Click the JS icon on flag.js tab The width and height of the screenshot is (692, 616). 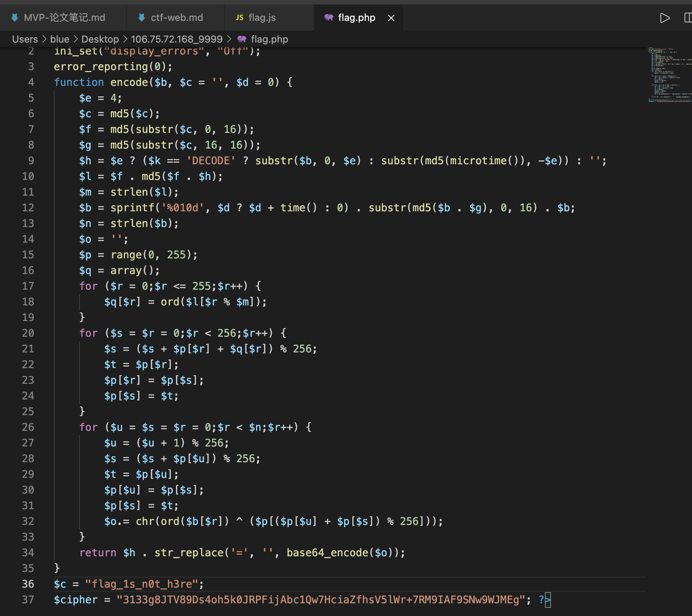[x=240, y=18]
